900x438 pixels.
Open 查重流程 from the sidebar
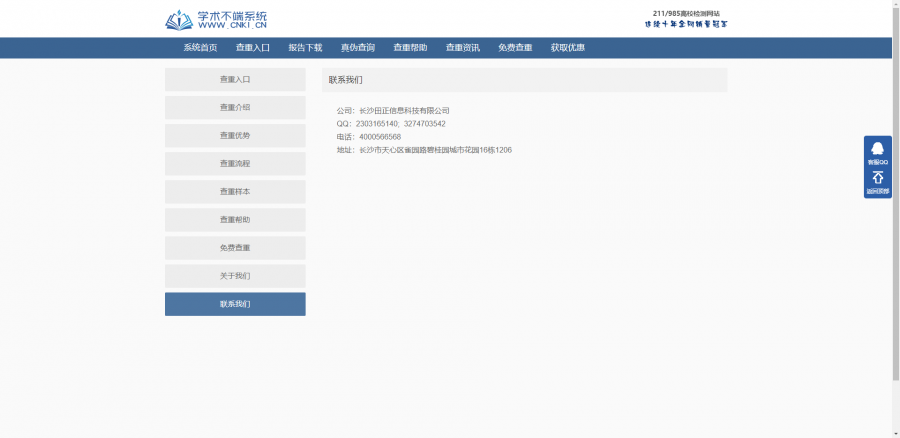pyautogui.click(x=235, y=163)
